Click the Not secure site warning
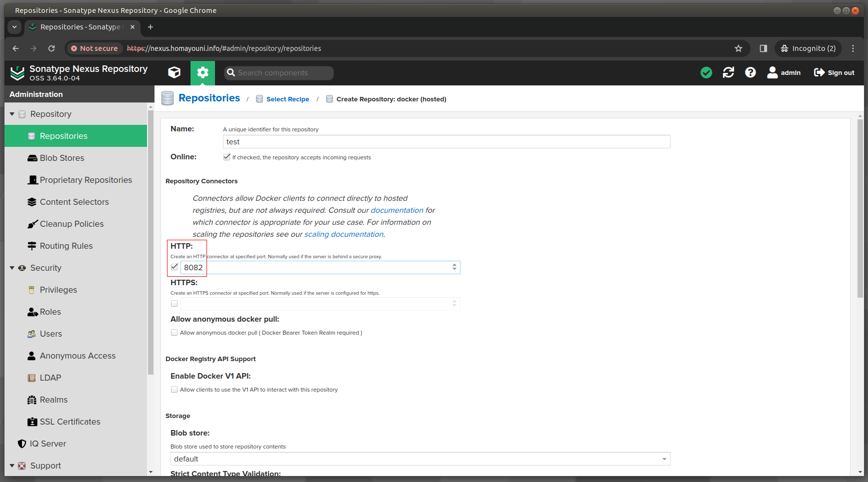Viewport: 868px width, 482px height. [94, 48]
